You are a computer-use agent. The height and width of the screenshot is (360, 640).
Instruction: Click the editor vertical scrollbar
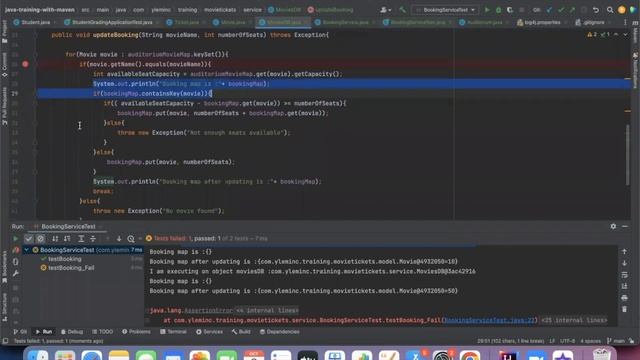point(627,155)
